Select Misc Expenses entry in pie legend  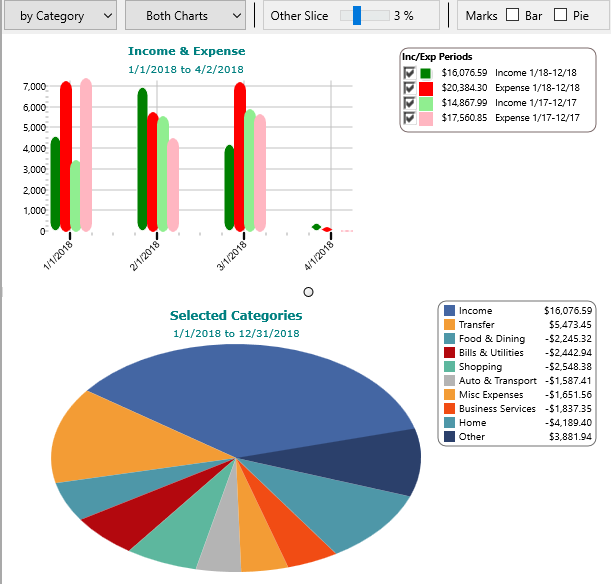pos(517,395)
